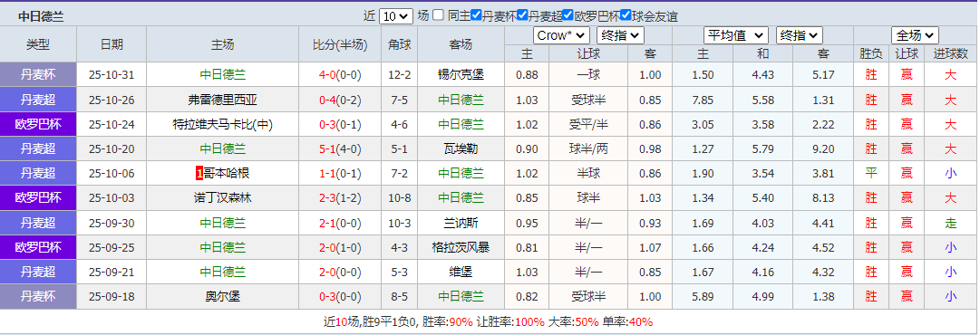The image size is (980, 335).
Task: Click the 日期 column header
Action: [x=112, y=44]
